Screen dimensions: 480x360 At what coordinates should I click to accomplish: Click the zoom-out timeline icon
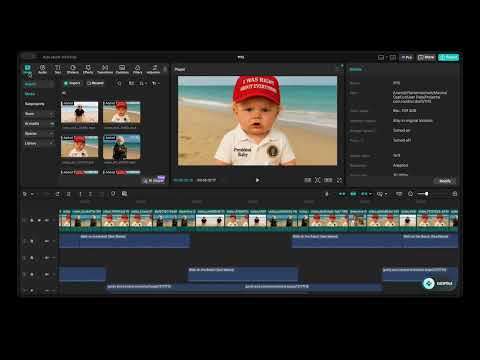pyautogui.click(x=410, y=194)
